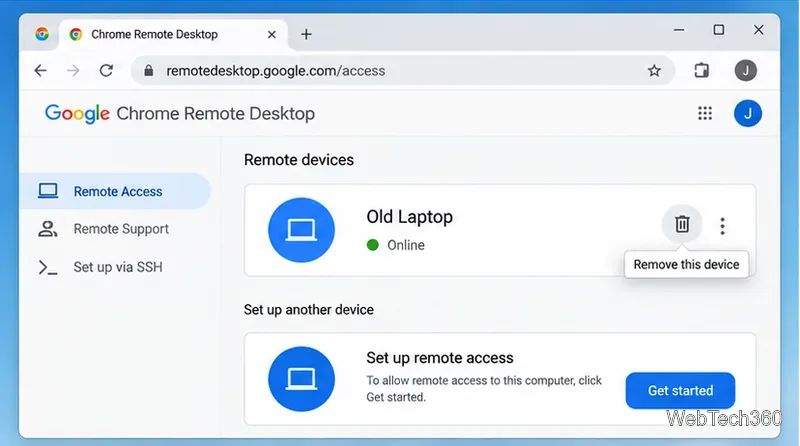Image resolution: width=800 pixels, height=446 pixels.
Task: Open the side panel icon in Chrome toolbar
Action: click(702, 70)
